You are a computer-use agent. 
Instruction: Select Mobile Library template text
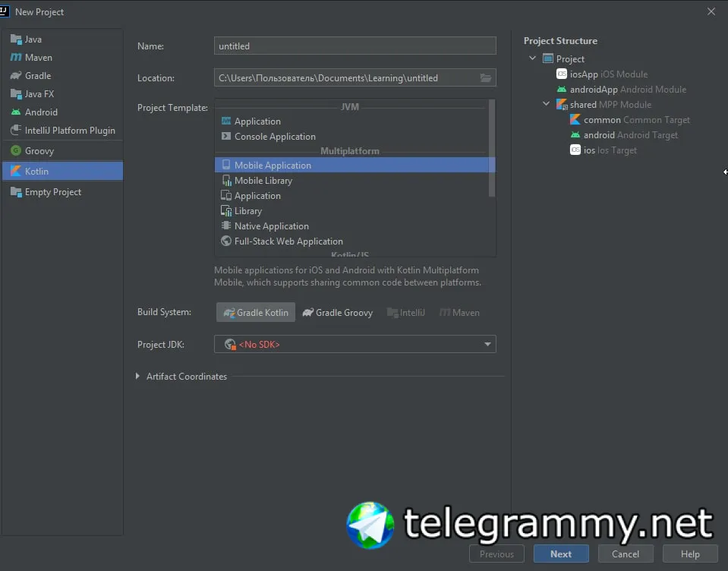point(263,181)
